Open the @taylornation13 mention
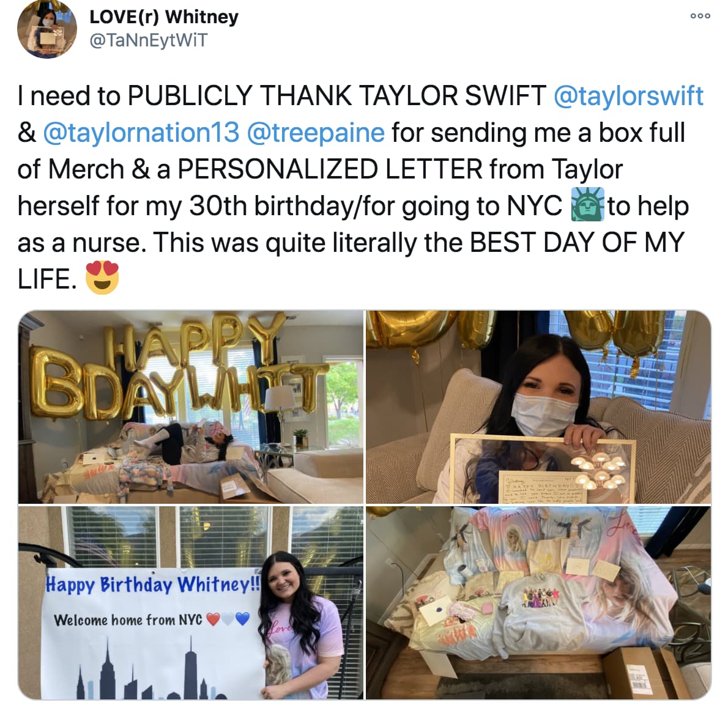 pos(141,132)
